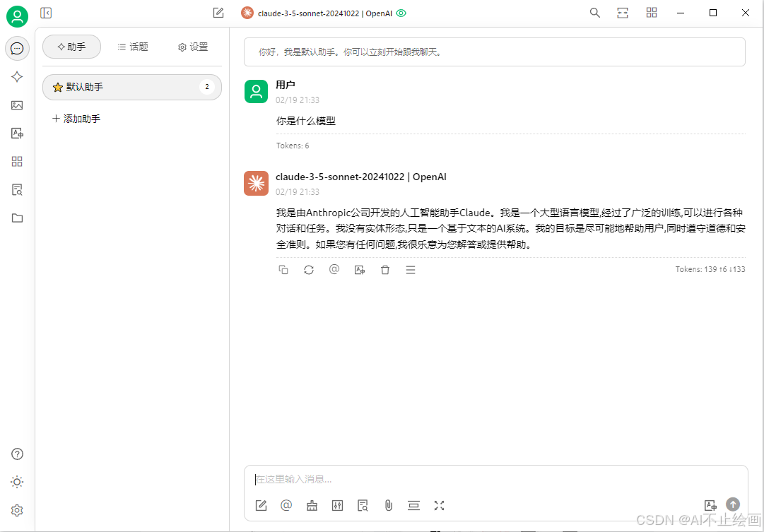Image resolution: width=764 pixels, height=532 pixels.
Task: Click the @ mention model icon under reply
Action: tap(334, 269)
